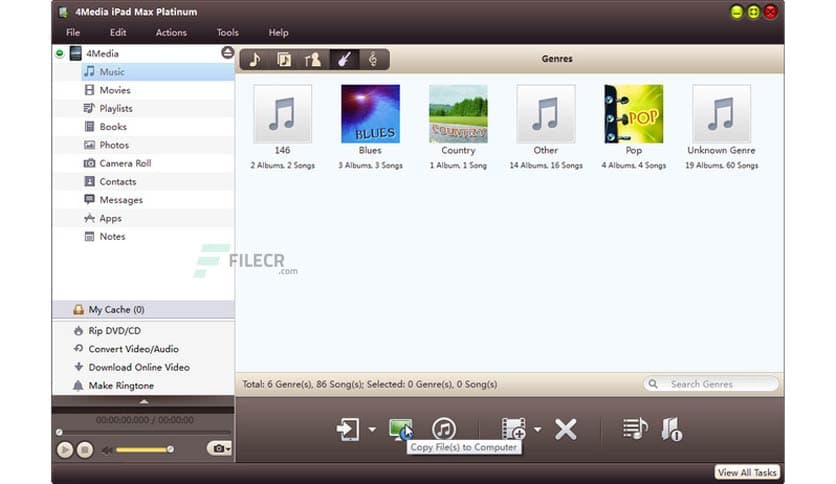Click Copy to iTunes icon
This screenshot has height=484, width=836.
tap(444, 429)
